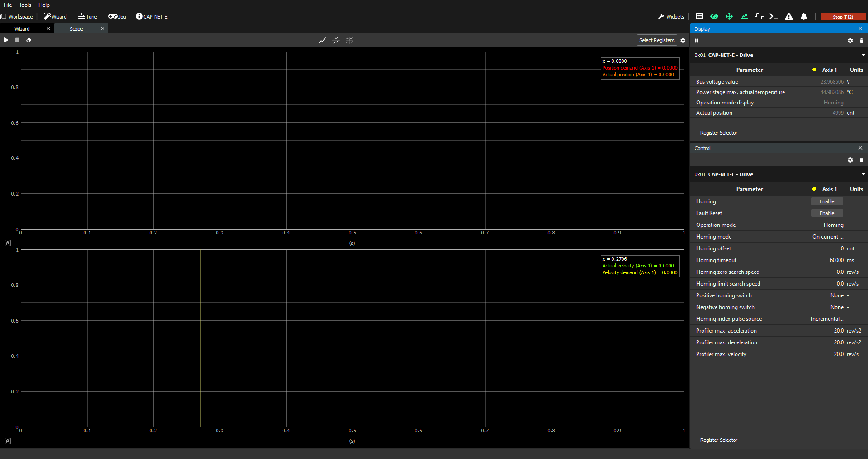Pause the Display panel updates
This screenshot has height=459, width=868.
click(697, 41)
